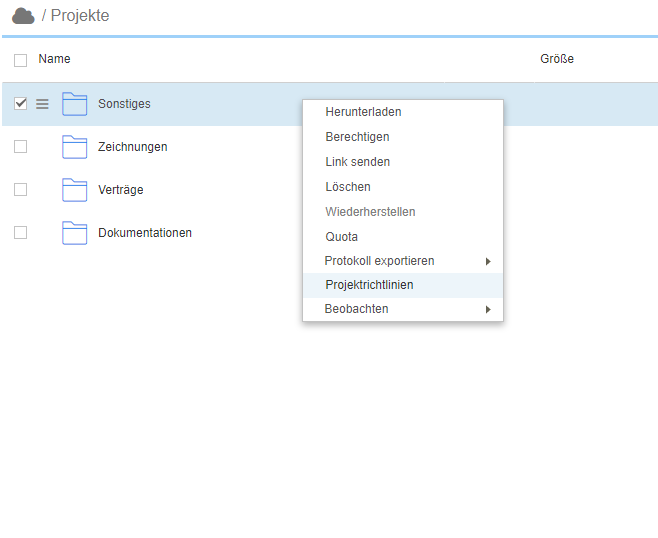
Task: Click the Zeichnungen folder icon
Action: tap(75, 147)
